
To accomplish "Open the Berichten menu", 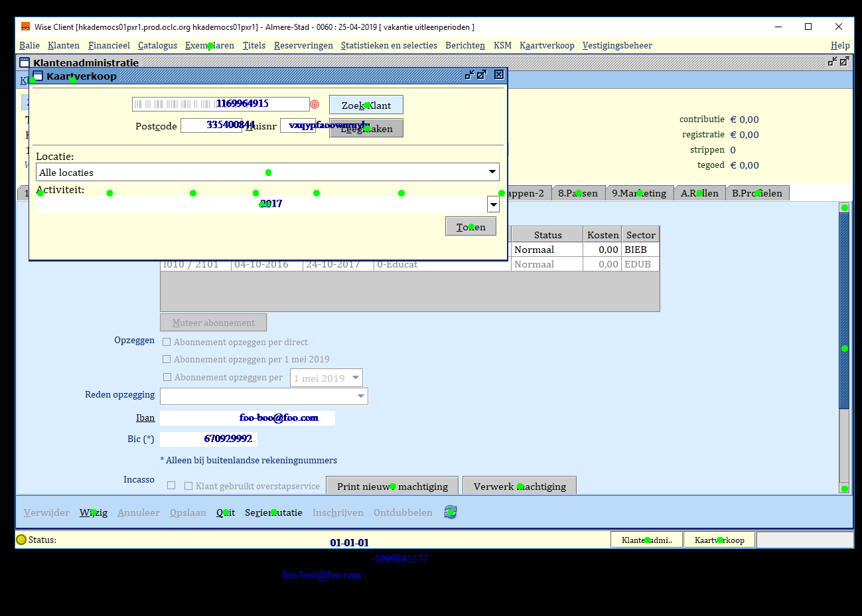I will (465, 45).
